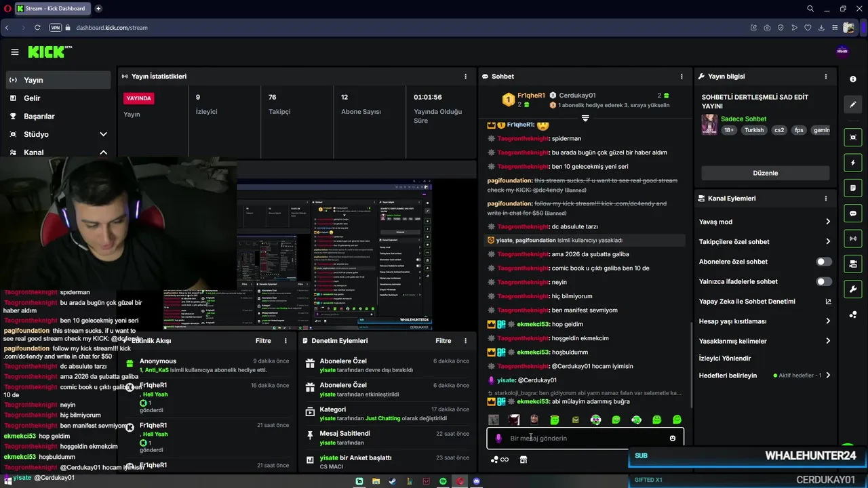Click the chat bubble icon in the right sidebar
868x488 pixels.
(x=853, y=213)
